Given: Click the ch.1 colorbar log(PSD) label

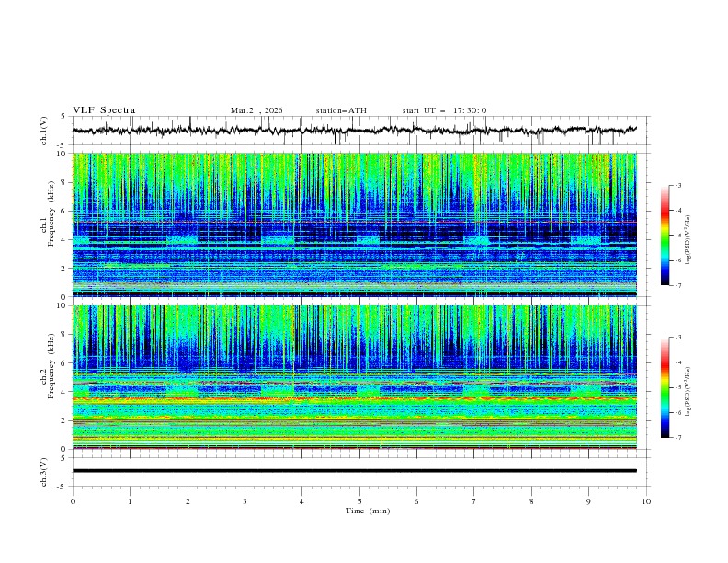Looking at the screenshot, I should pyautogui.click(x=688, y=240).
